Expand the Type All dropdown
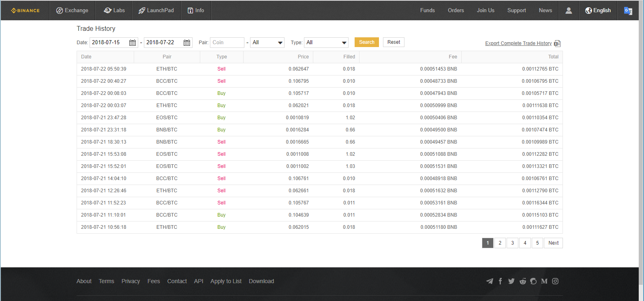Viewport: 644px width, 301px height. click(326, 43)
